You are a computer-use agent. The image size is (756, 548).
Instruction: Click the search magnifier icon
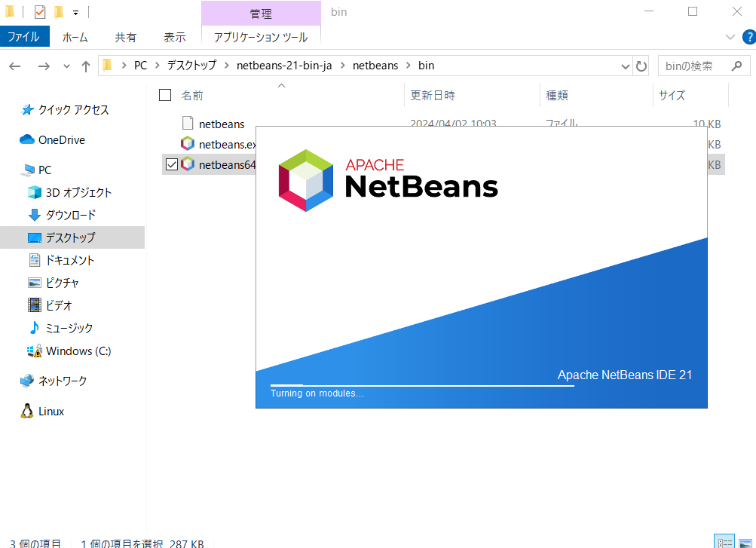736,66
